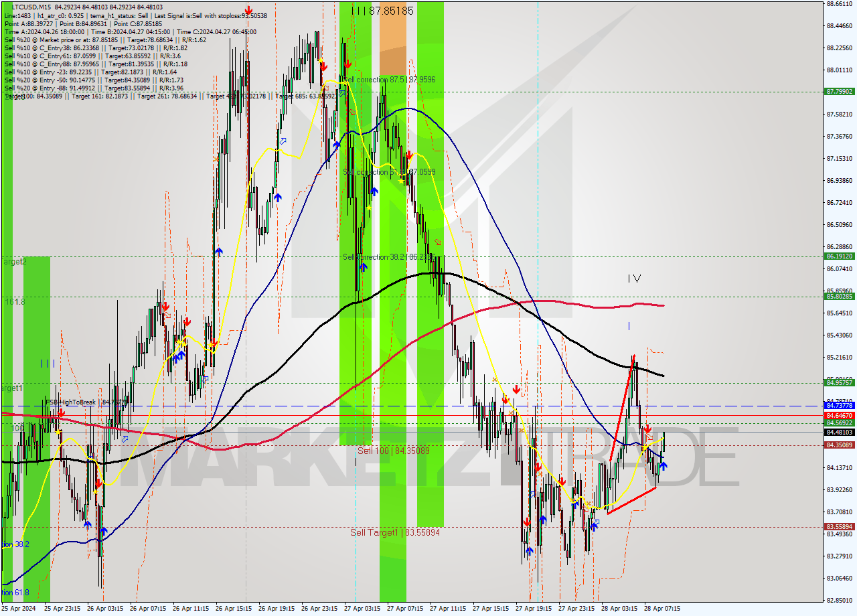Click the 82.85010 price axis label
This screenshot has height=616, width=857.
(840, 600)
